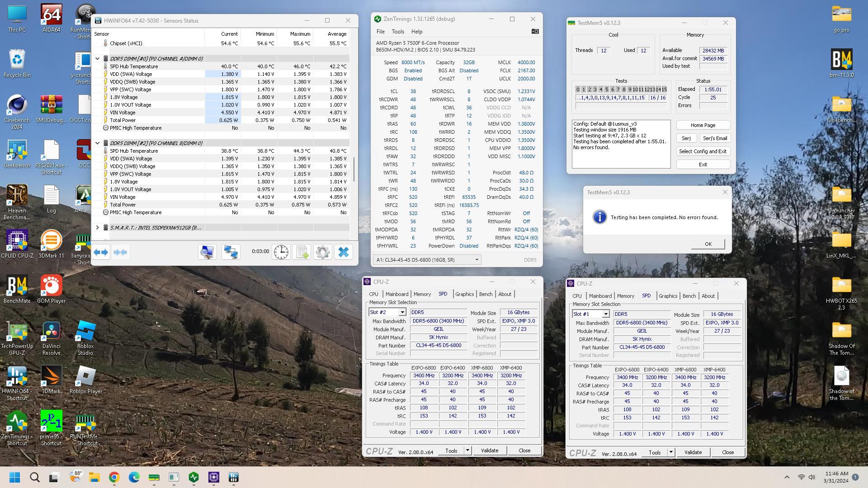Click OK in TestMem5 completion dialog
The height and width of the screenshot is (488, 868).
pos(708,244)
